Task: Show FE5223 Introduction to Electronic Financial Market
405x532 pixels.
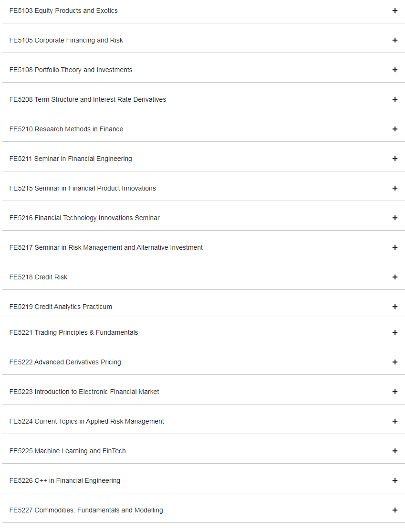Action: (395, 392)
